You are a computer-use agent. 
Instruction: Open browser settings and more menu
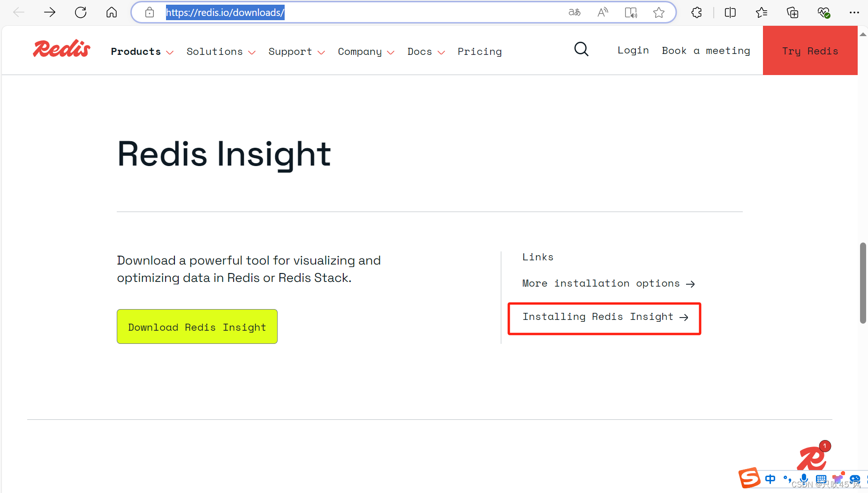[854, 12]
